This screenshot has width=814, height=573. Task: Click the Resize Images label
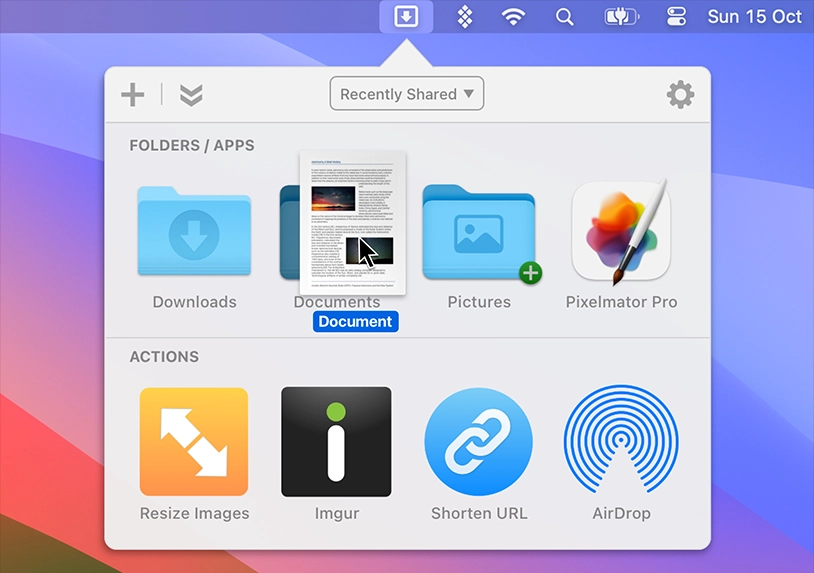click(195, 513)
